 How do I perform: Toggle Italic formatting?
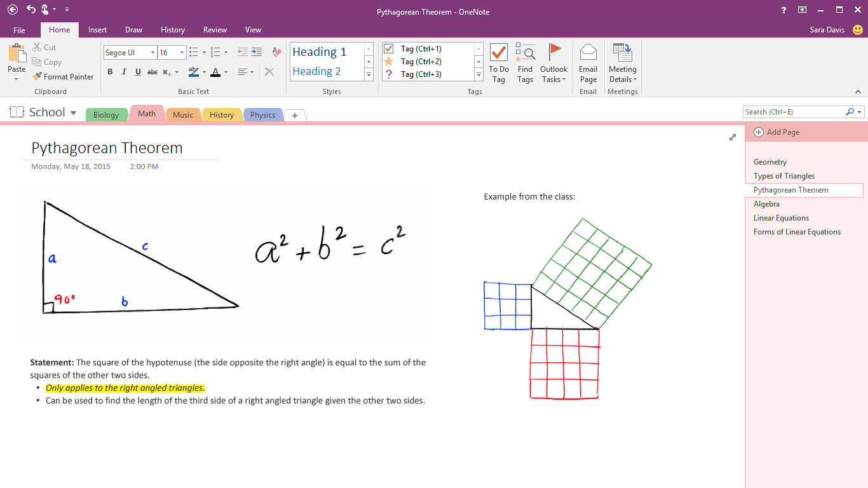pos(124,72)
